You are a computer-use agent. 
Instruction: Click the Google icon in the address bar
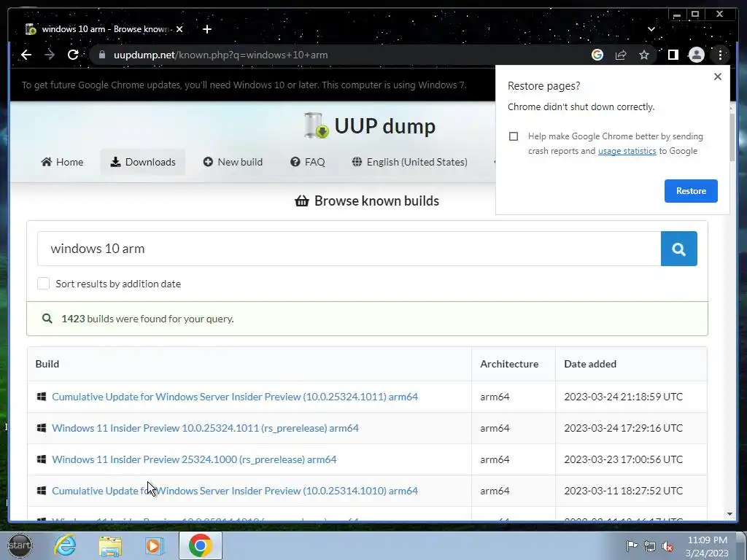597,55
